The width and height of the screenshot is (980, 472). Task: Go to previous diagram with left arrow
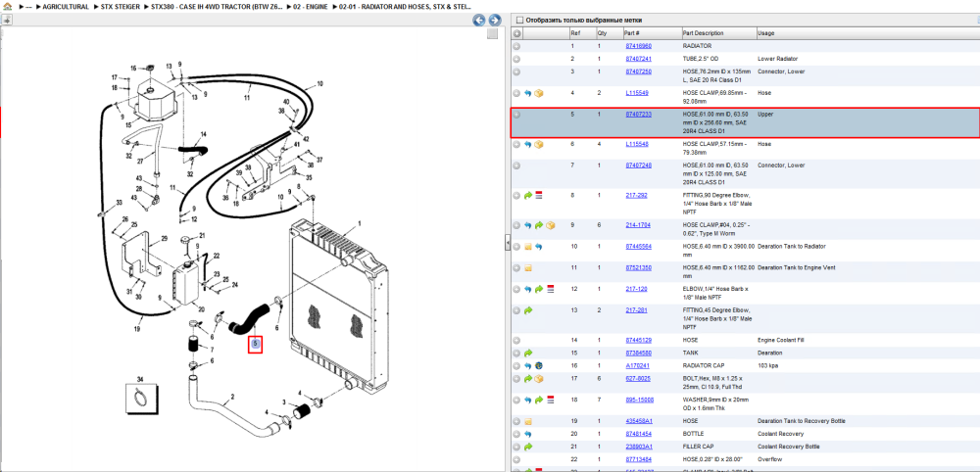[x=479, y=20]
